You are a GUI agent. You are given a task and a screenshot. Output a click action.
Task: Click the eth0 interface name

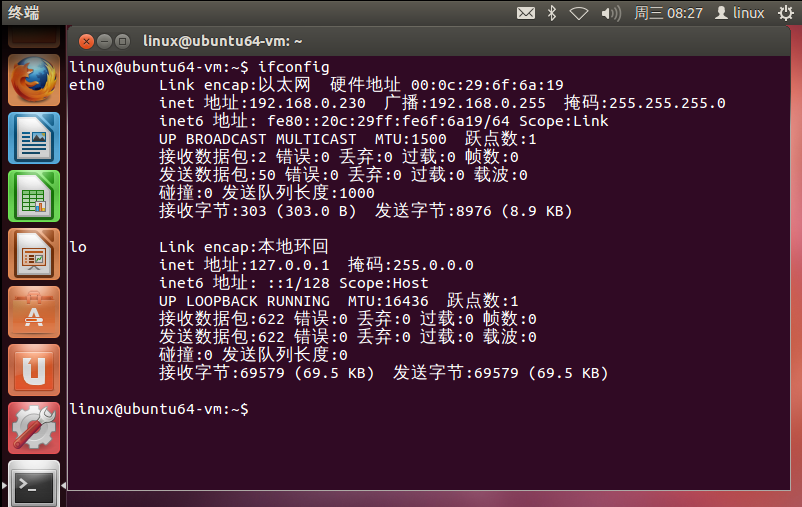[87, 85]
